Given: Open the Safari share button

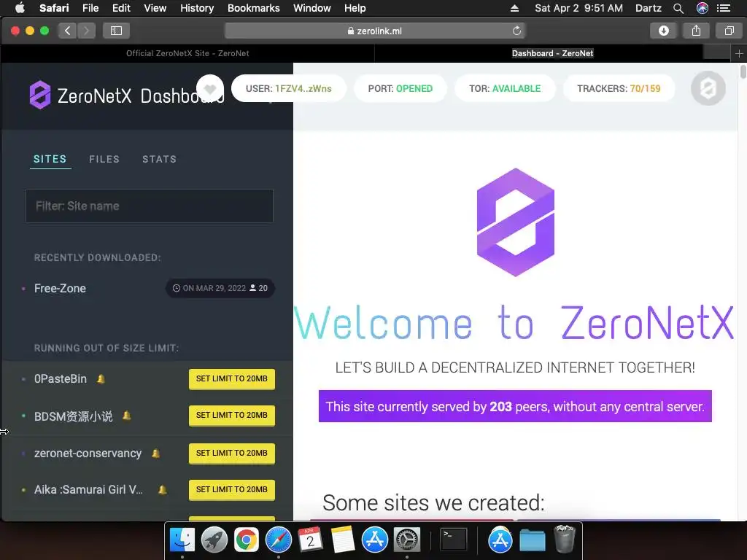Looking at the screenshot, I should coord(696,31).
